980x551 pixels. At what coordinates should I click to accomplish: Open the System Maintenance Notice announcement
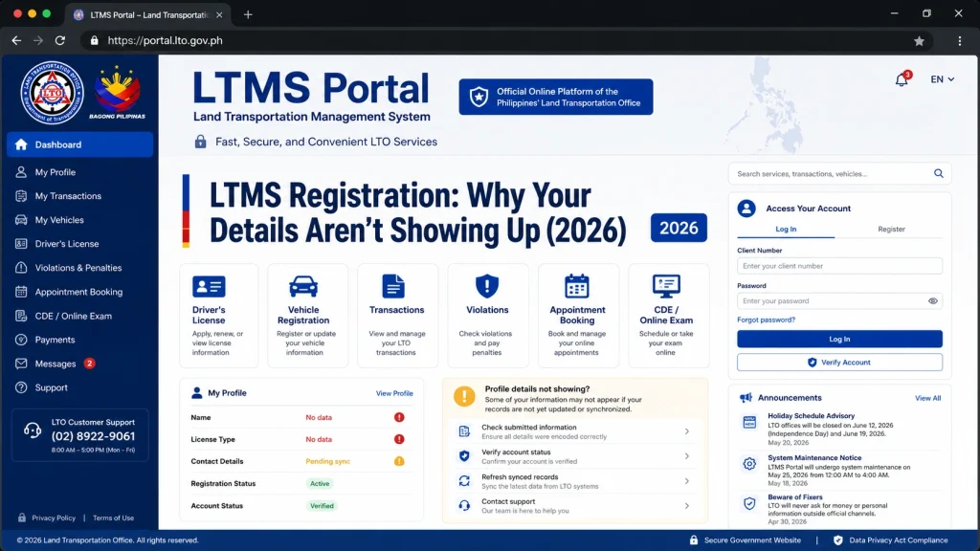(x=814, y=458)
